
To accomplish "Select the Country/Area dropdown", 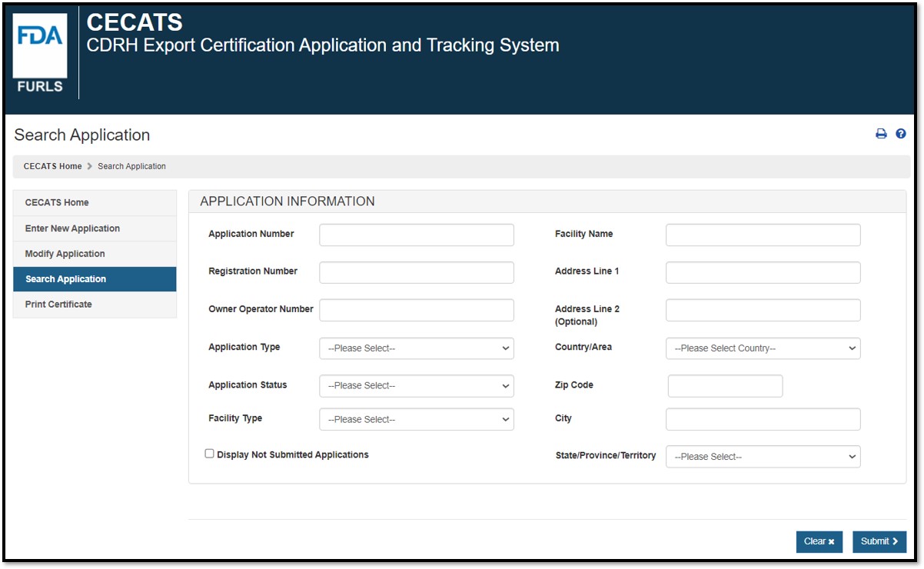I will coord(763,348).
